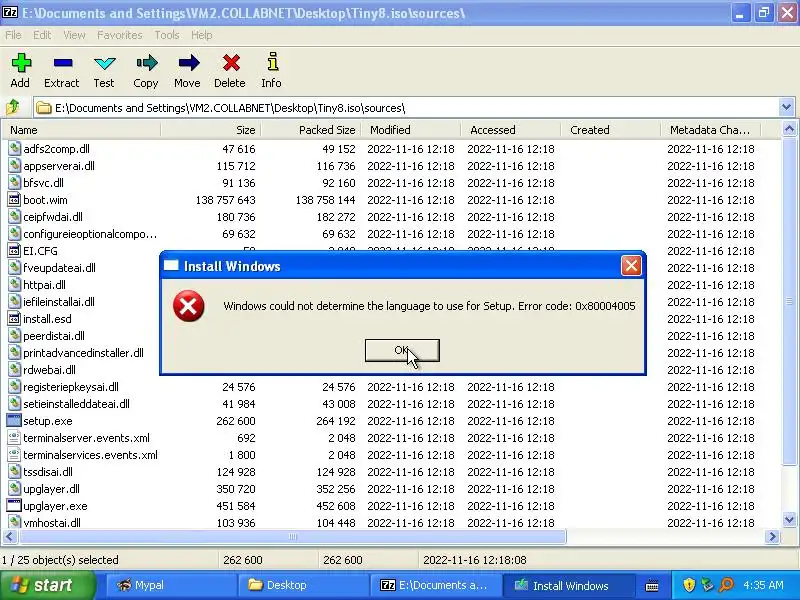Sort by Created column header
The height and width of the screenshot is (600, 800).
tap(610, 130)
